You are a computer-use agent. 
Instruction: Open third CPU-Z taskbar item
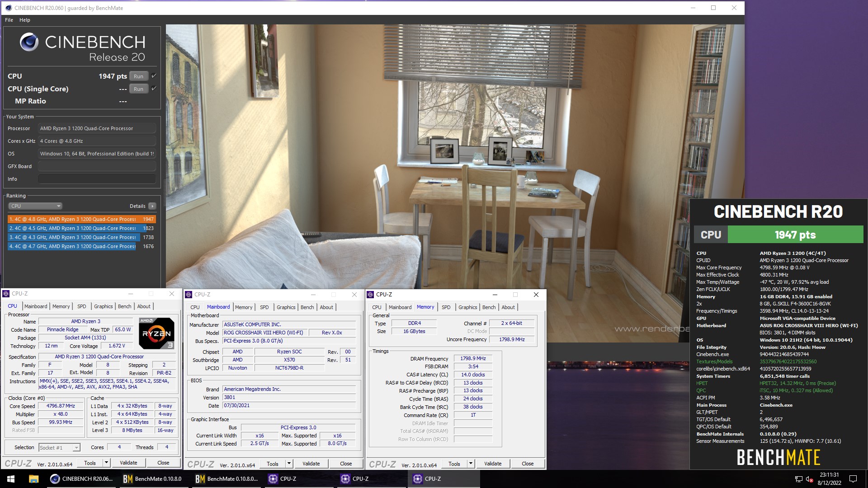click(443, 479)
